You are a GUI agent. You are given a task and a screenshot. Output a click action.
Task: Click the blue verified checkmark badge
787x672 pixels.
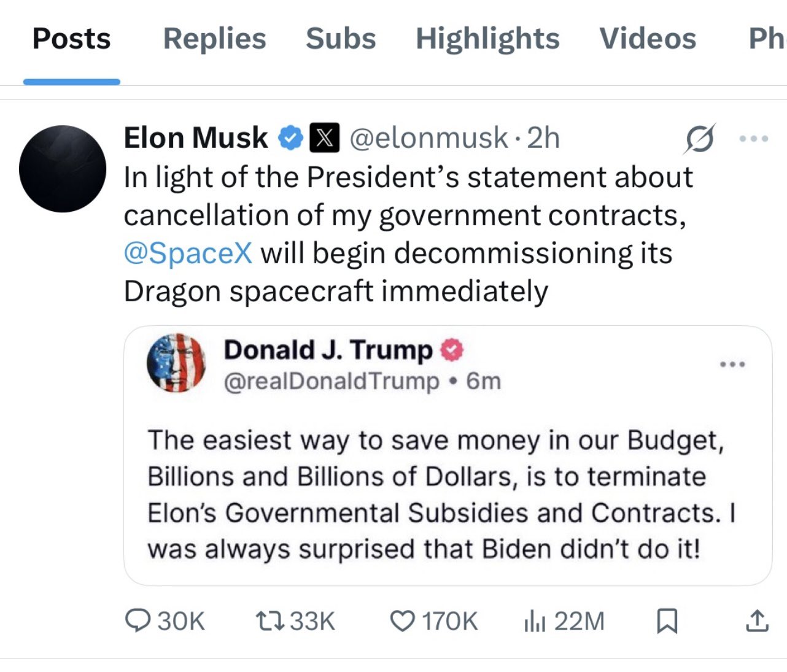tap(290, 138)
